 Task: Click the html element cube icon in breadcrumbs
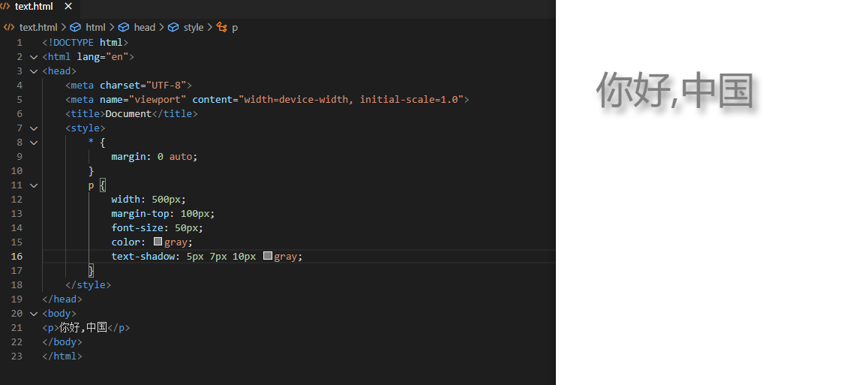[x=76, y=27]
